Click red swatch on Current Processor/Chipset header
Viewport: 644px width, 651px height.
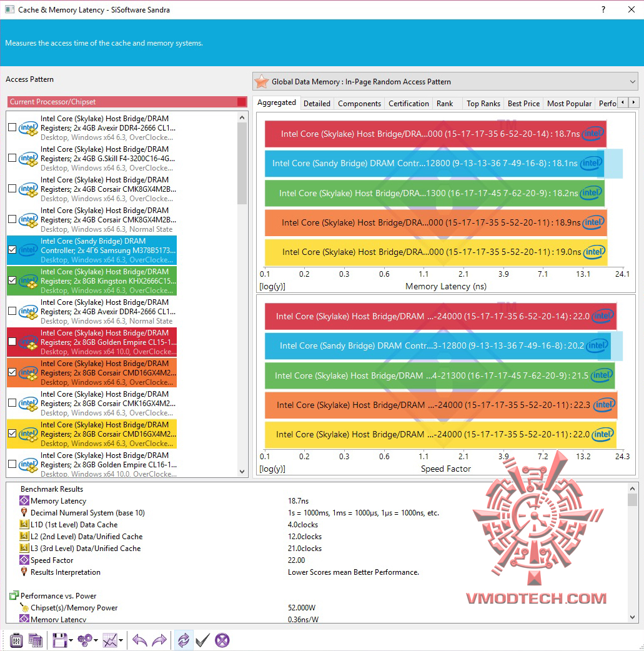(241, 102)
